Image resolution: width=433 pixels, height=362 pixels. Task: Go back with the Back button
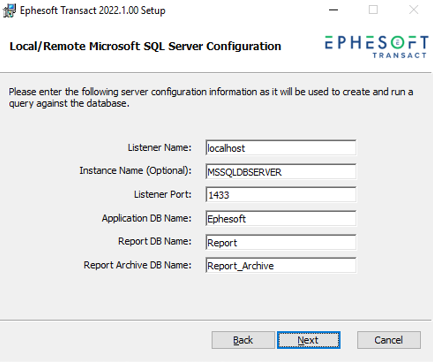[243, 340]
